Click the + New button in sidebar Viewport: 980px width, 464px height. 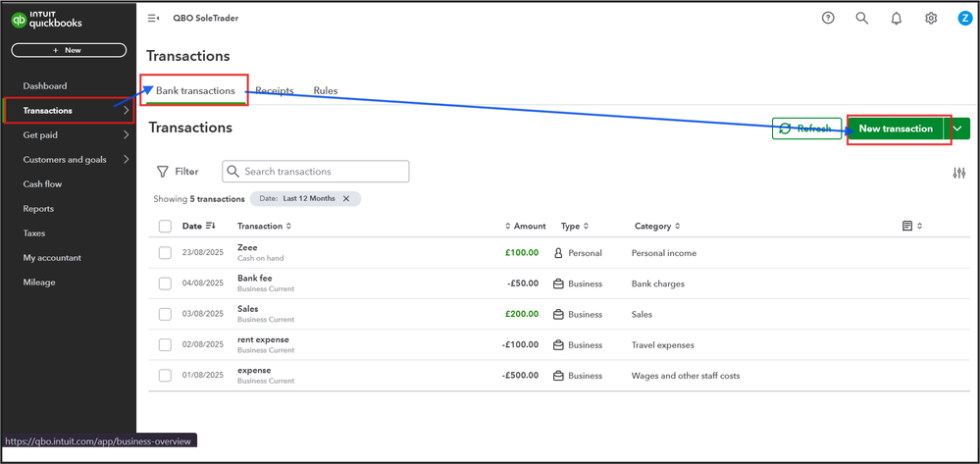[x=69, y=50]
